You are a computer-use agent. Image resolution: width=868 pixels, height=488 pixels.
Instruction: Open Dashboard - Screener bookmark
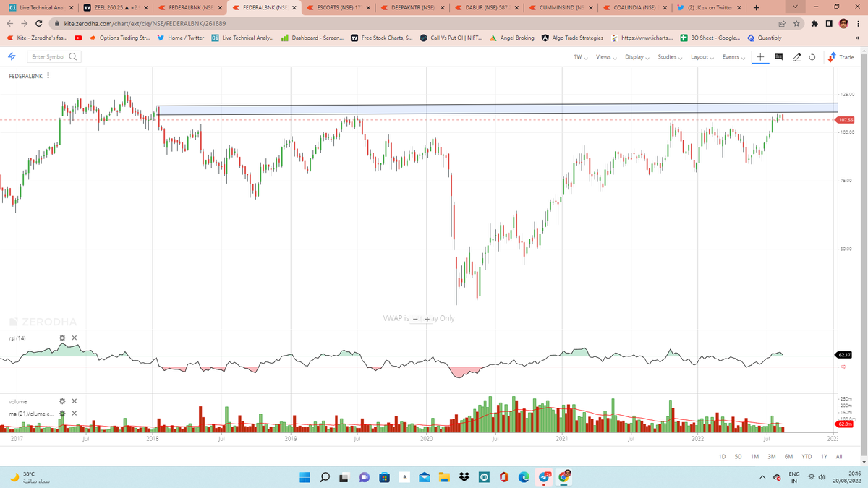(311, 38)
